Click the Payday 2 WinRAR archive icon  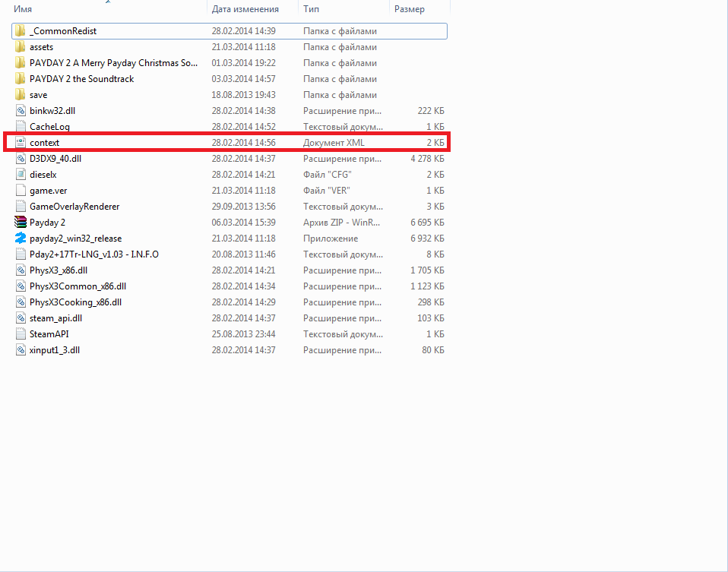point(21,223)
